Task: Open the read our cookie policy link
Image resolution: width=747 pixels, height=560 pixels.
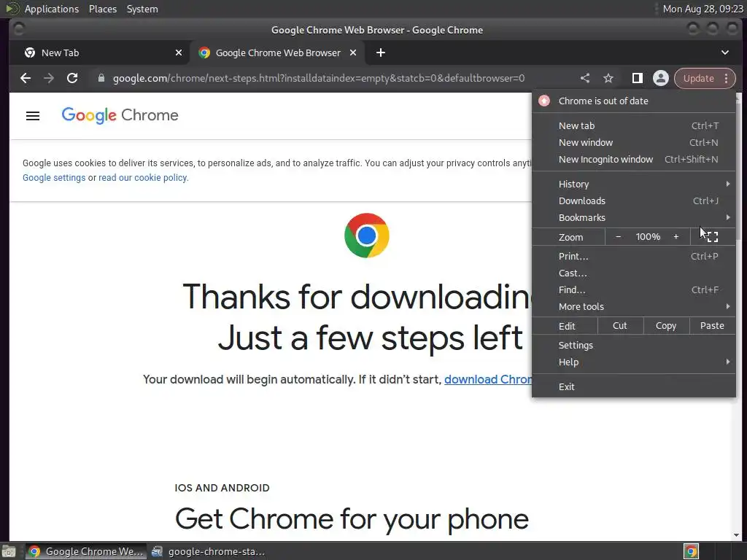Action: coord(142,178)
